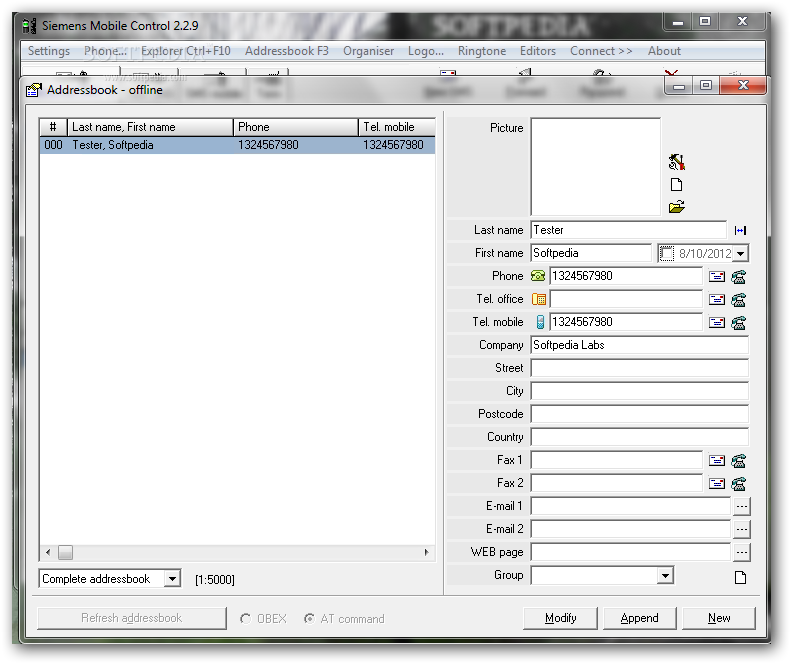Click into the Country field
The image size is (791, 664).
(640, 437)
